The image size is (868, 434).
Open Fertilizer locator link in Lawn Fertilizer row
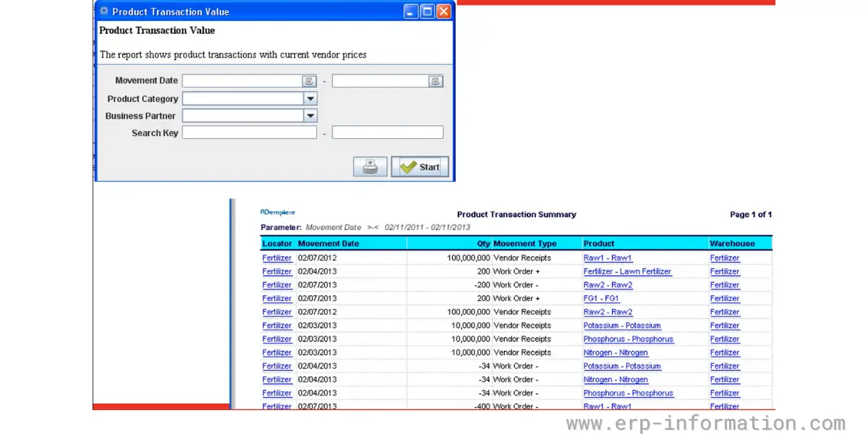tap(277, 272)
